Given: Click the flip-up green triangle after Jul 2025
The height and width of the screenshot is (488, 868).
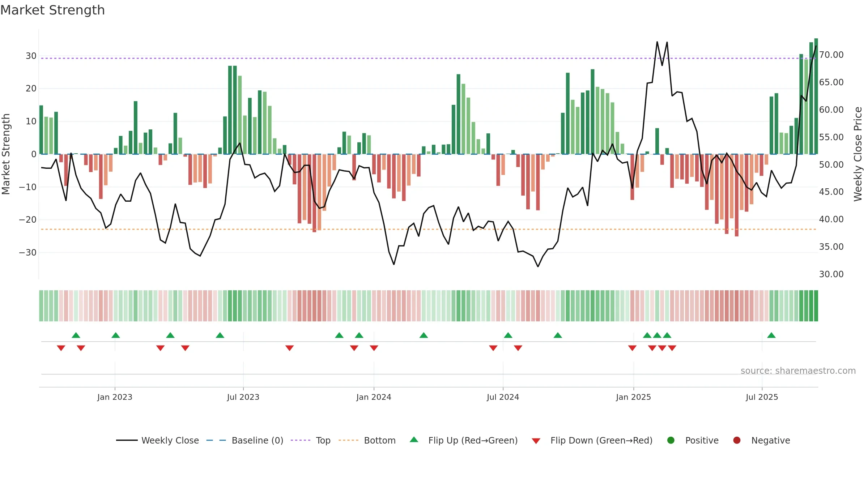Looking at the screenshot, I should click(x=771, y=335).
